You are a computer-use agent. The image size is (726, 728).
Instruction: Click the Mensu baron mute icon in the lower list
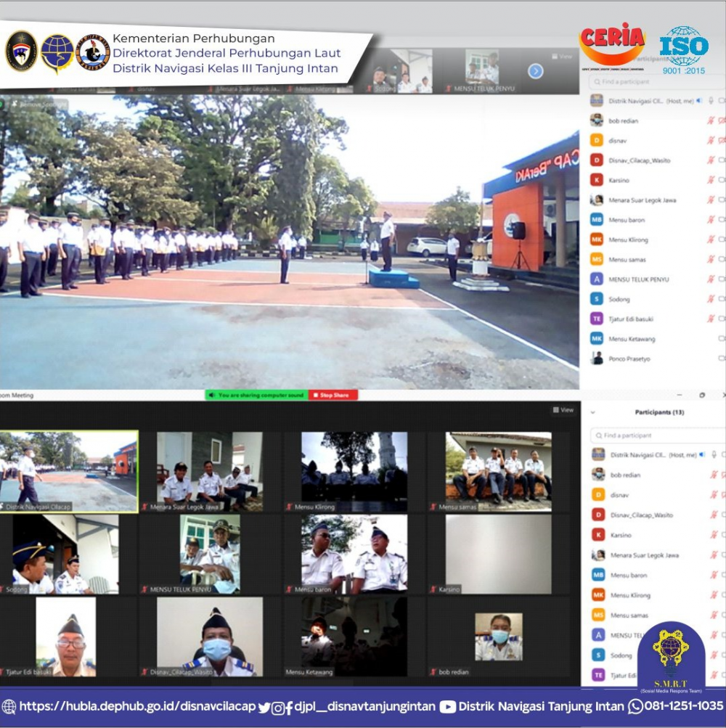(714, 576)
